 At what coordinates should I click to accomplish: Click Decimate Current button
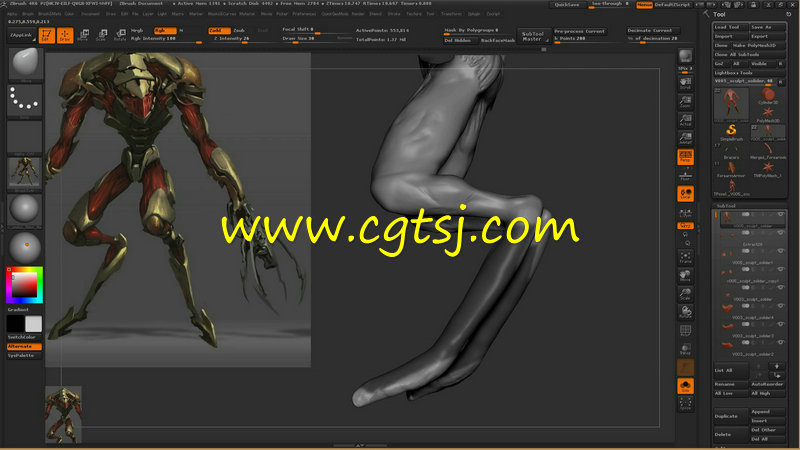click(653, 31)
